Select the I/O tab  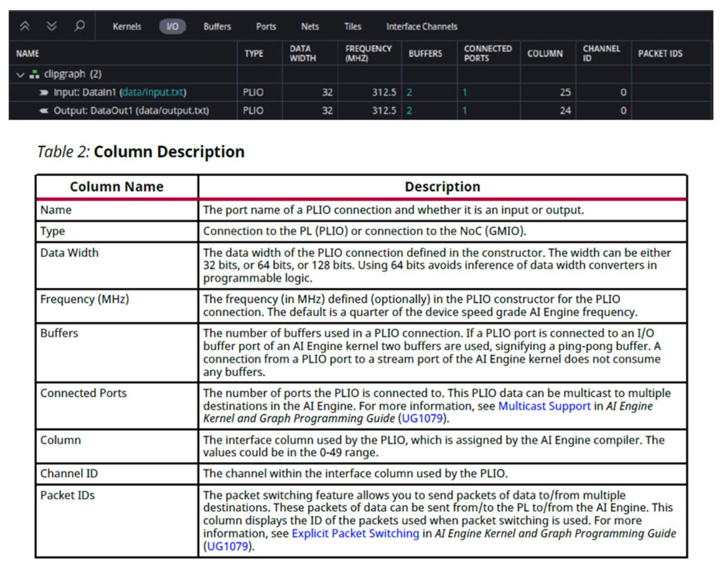[x=173, y=26]
